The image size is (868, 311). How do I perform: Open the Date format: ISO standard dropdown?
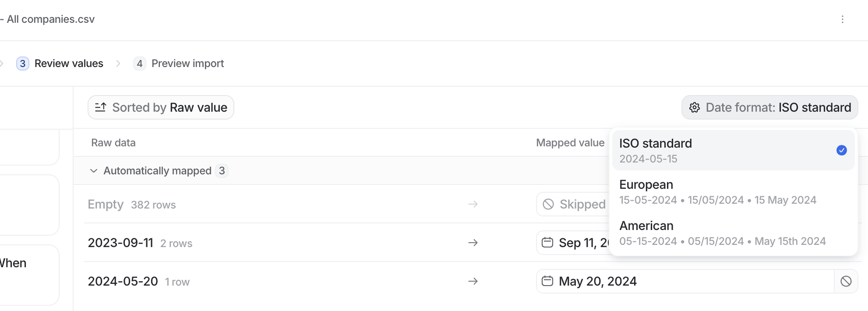770,108
